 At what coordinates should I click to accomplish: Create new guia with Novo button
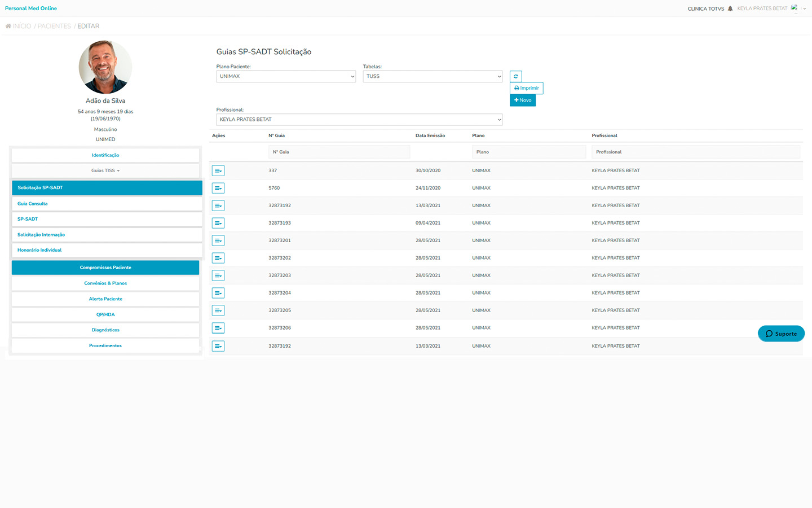pyautogui.click(x=523, y=100)
